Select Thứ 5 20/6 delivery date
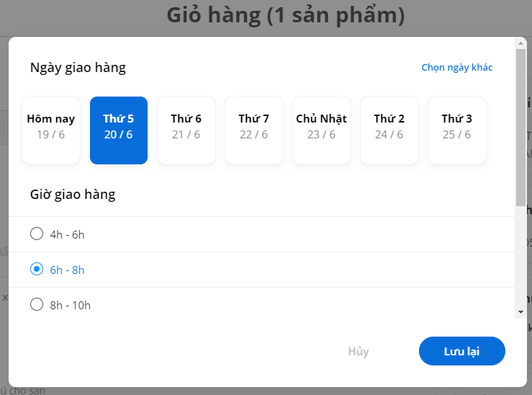Viewport: 532px width, 395px height. coord(119,130)
